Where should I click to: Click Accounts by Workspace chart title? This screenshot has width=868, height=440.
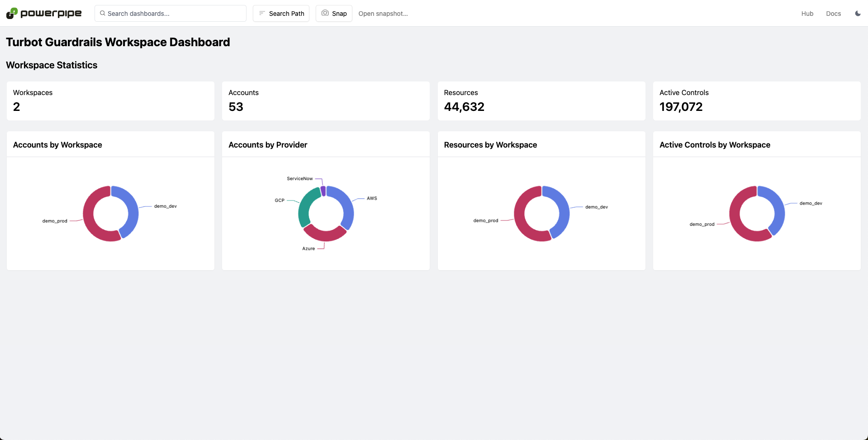pyautogui.click(x=57, y=145)
